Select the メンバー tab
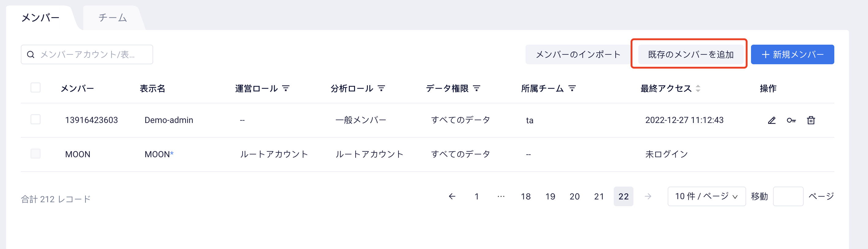Screen dimensions: 868x249 (40, 17)
